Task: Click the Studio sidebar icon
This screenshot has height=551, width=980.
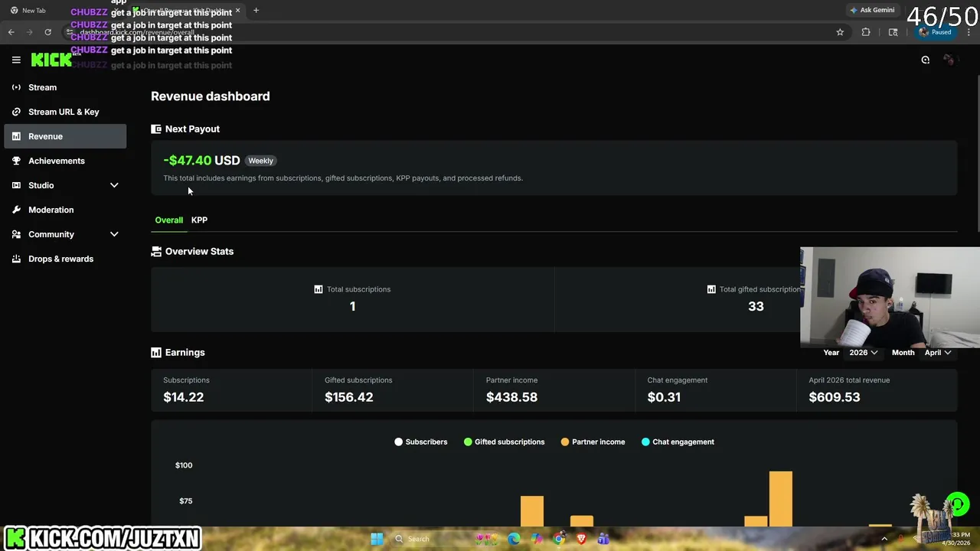Action: 16,185
